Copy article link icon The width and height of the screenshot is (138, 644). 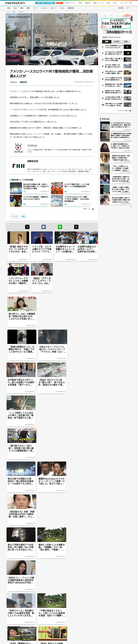coord(76,227)
